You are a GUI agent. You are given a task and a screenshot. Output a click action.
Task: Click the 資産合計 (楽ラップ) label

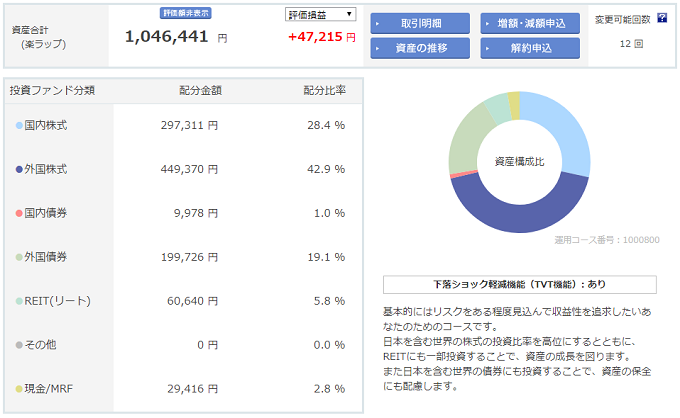(39, 37)
